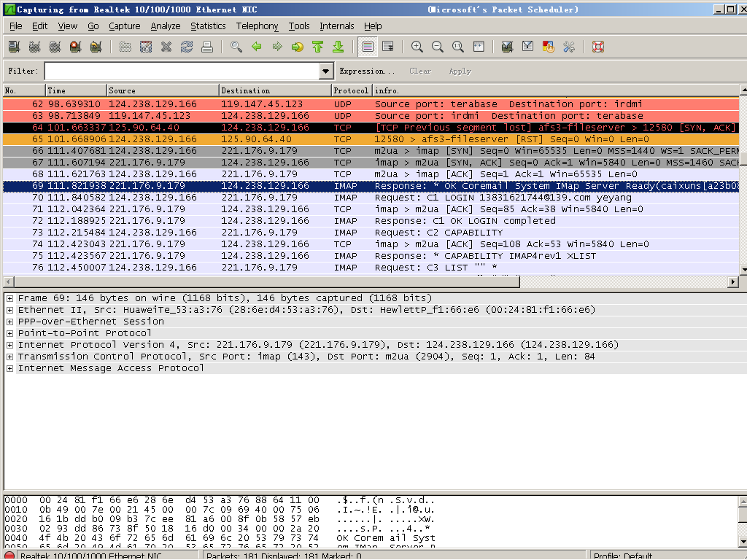Expand the Ethernet II tree node
Image resolution: width=747 pixels, height=560 pixels.
click(x=9, y=310)
